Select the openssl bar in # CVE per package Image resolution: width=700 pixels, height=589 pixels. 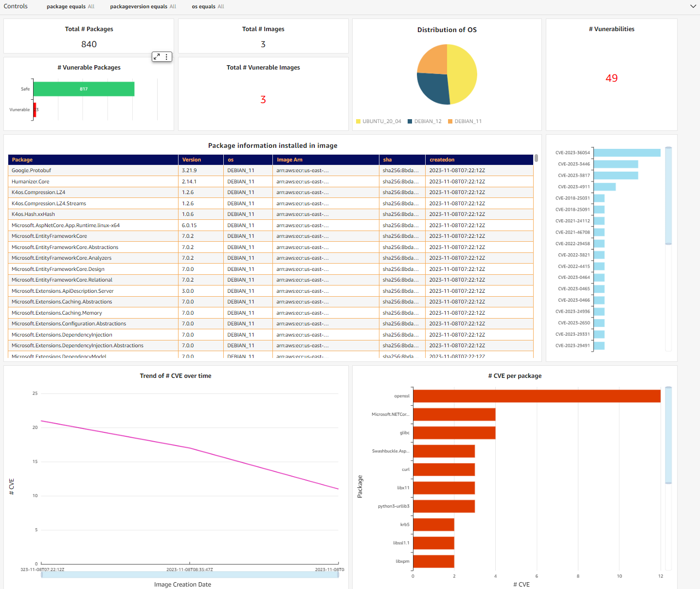point(535,395)
